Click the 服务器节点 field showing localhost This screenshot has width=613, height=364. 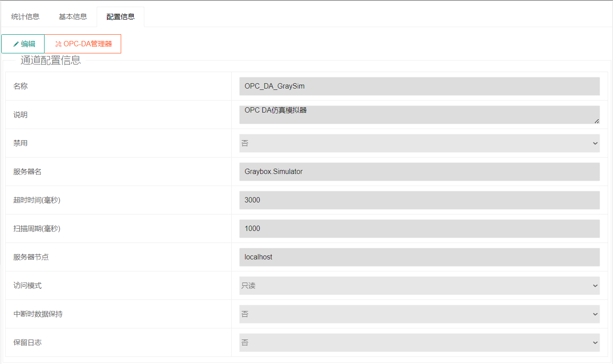419,257
